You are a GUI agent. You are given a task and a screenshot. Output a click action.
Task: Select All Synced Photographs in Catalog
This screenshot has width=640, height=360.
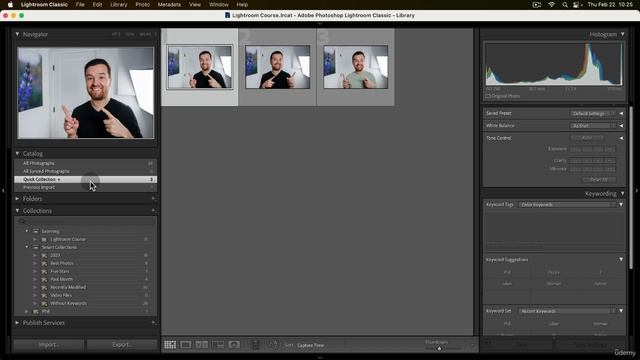85,171
